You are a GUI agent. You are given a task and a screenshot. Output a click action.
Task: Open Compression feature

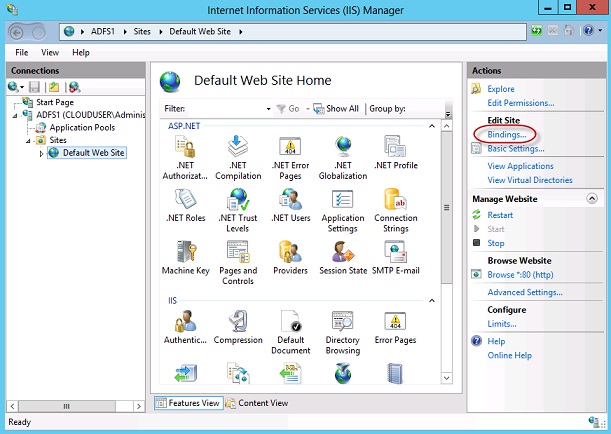238,327
